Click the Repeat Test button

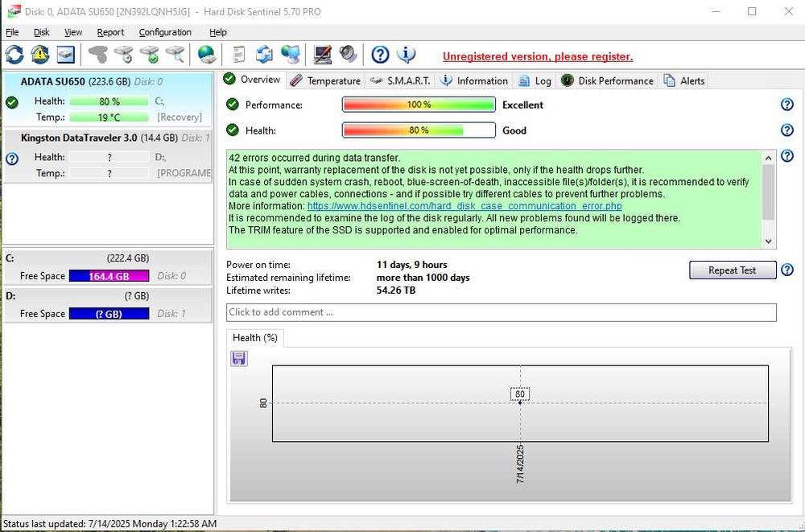(x=732, y=270)
